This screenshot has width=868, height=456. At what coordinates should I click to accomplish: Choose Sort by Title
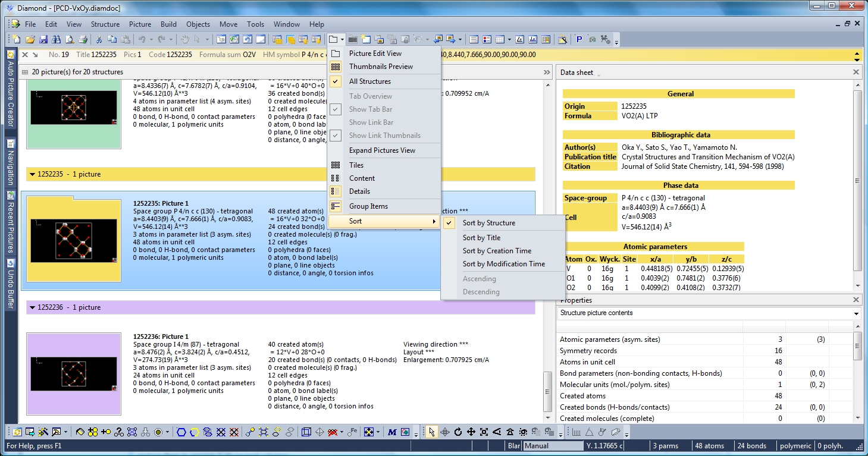tap(481, 238)
